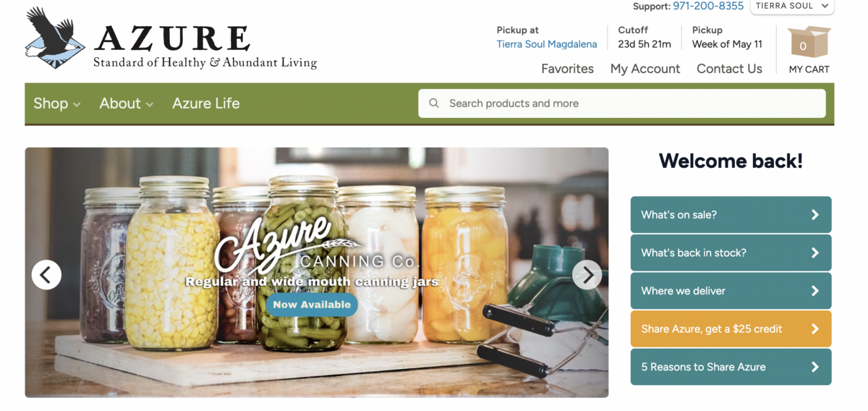The height and width of the screenshot is (411, 868).
Task: Click the arrow on What's on sale?
Action: 814,215
